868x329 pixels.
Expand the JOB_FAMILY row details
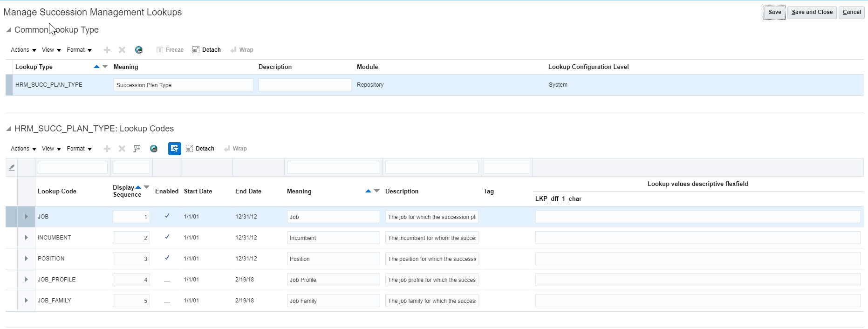click(x=26, y=301)
